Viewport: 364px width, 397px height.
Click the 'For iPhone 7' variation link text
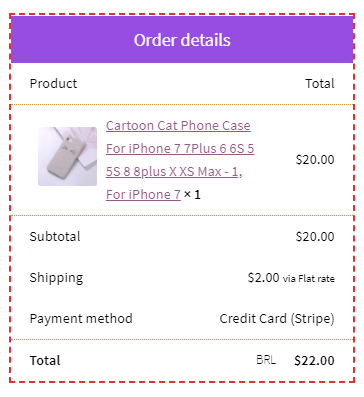point(143,194)
